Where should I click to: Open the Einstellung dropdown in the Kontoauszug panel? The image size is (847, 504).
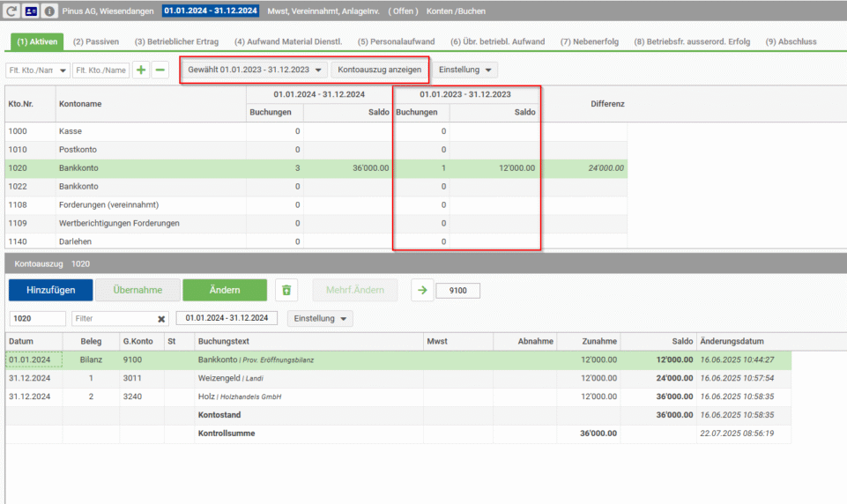[x=321, y=318]
